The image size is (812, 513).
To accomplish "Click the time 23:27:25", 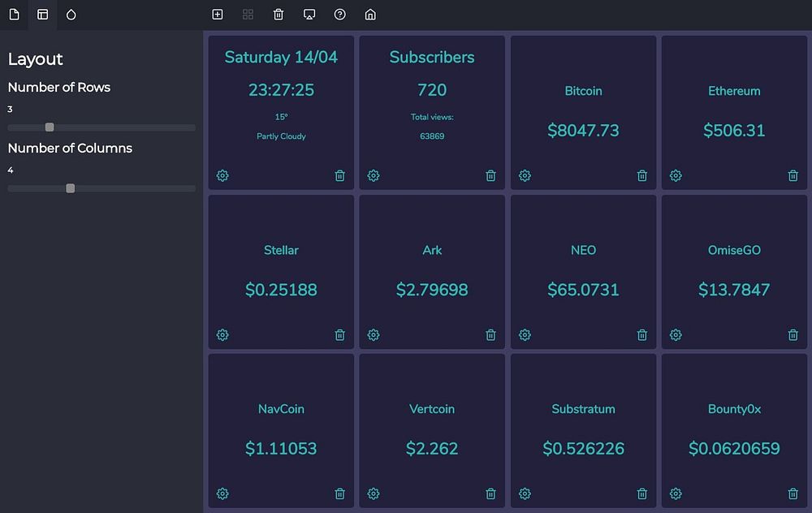I will pos(281,90).
